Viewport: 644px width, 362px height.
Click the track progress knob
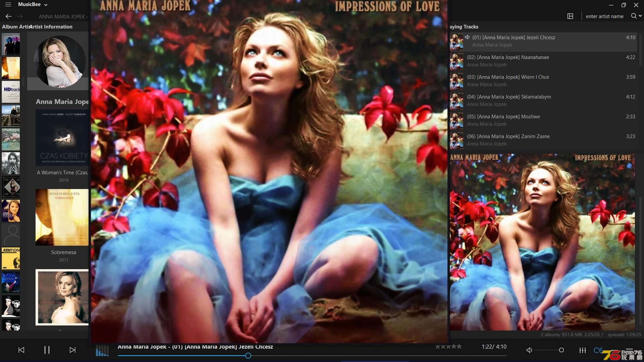click(248, 356)
